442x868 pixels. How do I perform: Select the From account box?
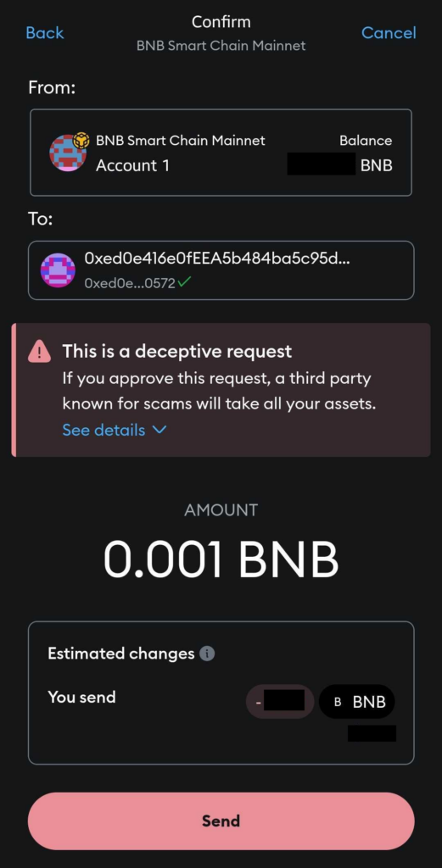221,153
